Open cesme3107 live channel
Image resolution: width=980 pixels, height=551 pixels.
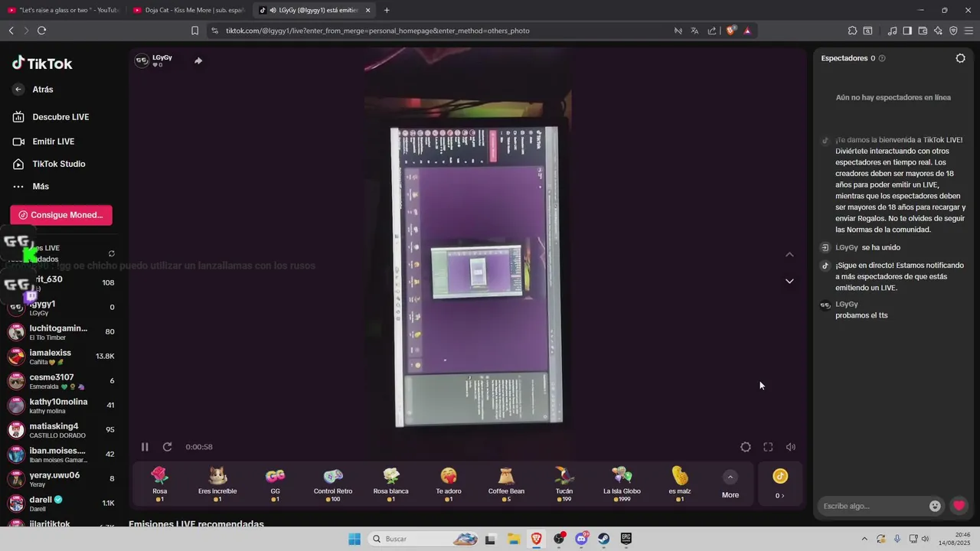pyautogui.click(x=61, y=380)
